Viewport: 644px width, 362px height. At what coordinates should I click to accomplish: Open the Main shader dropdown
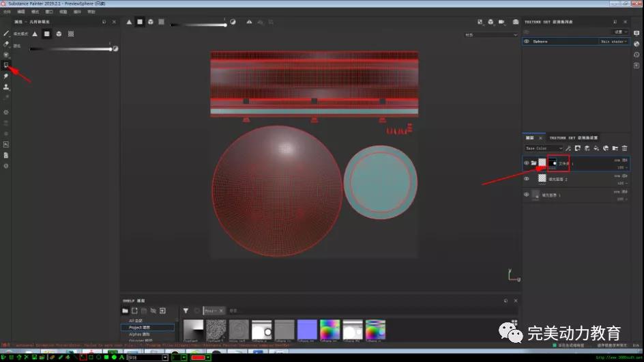(x=613, y=42)
